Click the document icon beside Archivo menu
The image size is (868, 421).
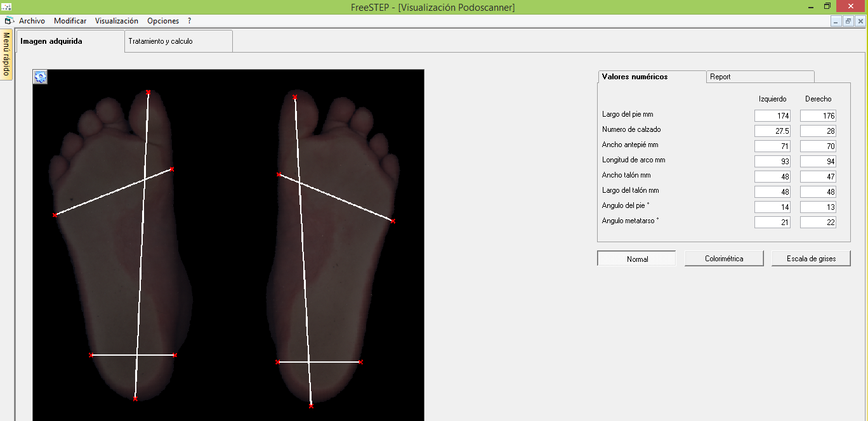pos(9,21)
